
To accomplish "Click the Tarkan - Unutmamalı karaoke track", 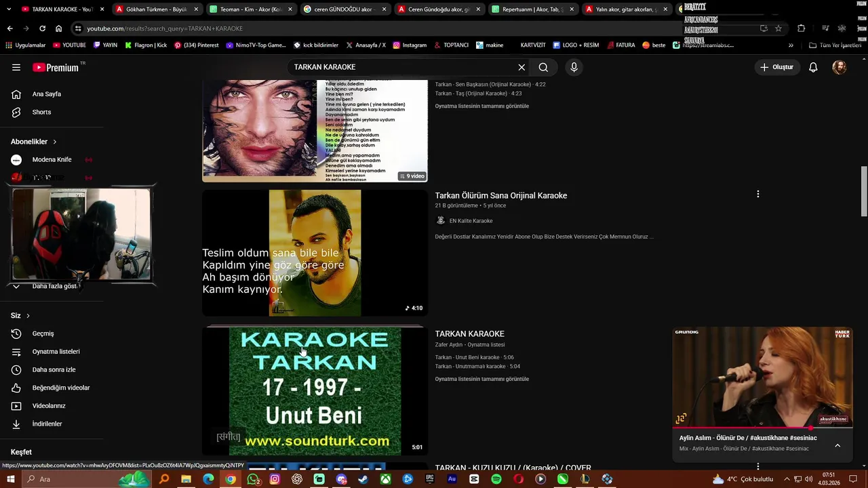I will pos(477,367).
